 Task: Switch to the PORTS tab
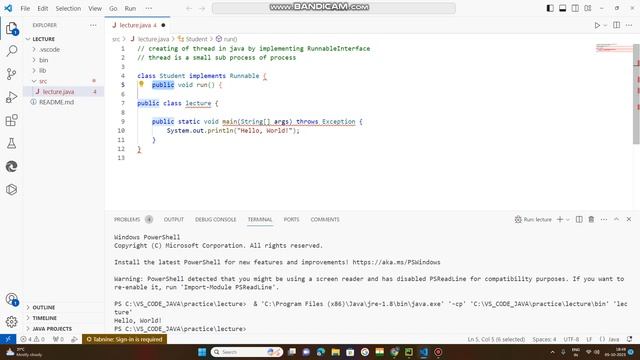291,219
